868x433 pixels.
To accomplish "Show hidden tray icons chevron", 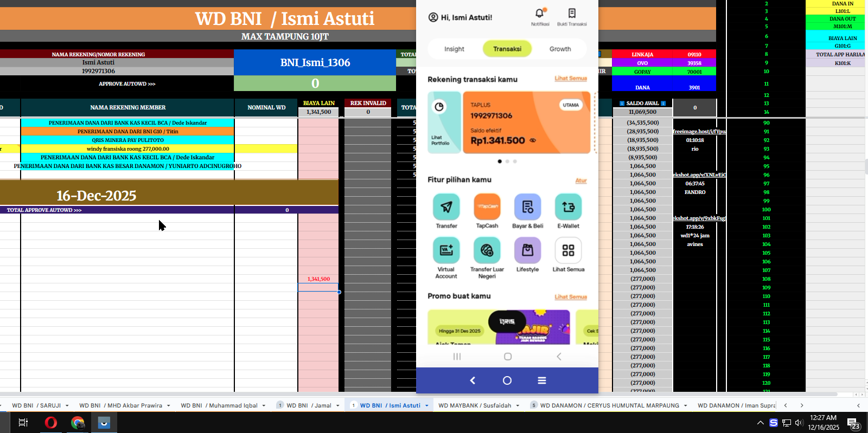I will [x=761, y=423].
